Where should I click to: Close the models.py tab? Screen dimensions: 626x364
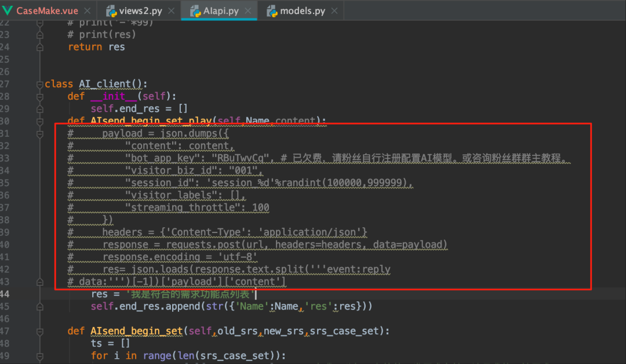334,11
